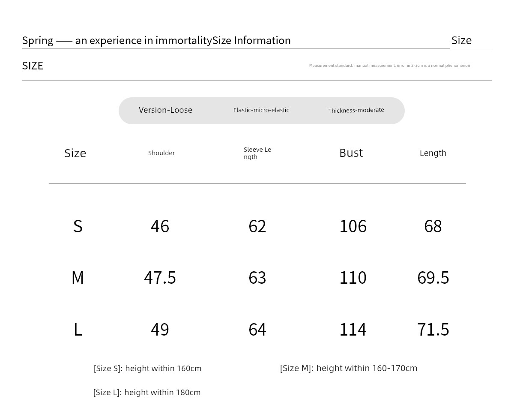
Task: Click the Size S height note
Action: [x=147, y=369]
